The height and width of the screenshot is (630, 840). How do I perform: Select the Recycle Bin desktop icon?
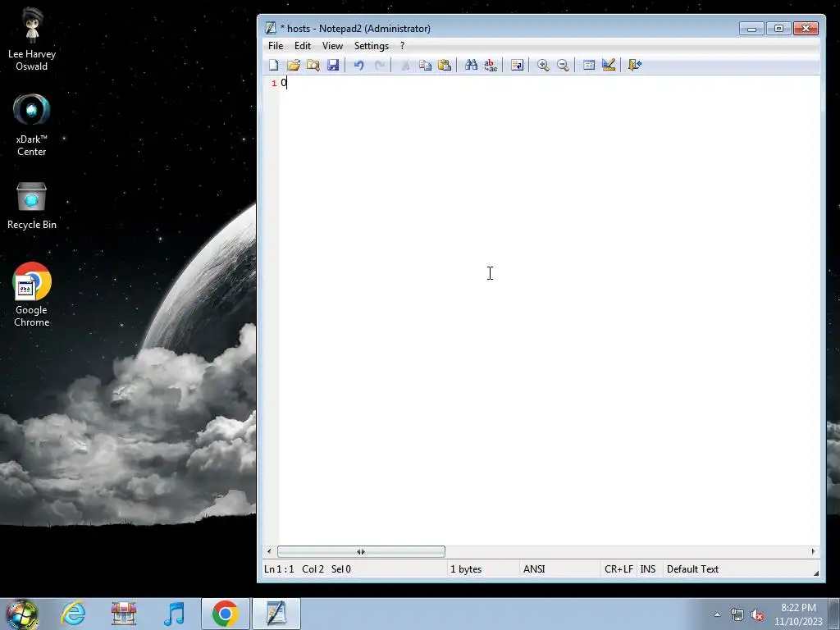pyautogui.click(x=32, y=206)
